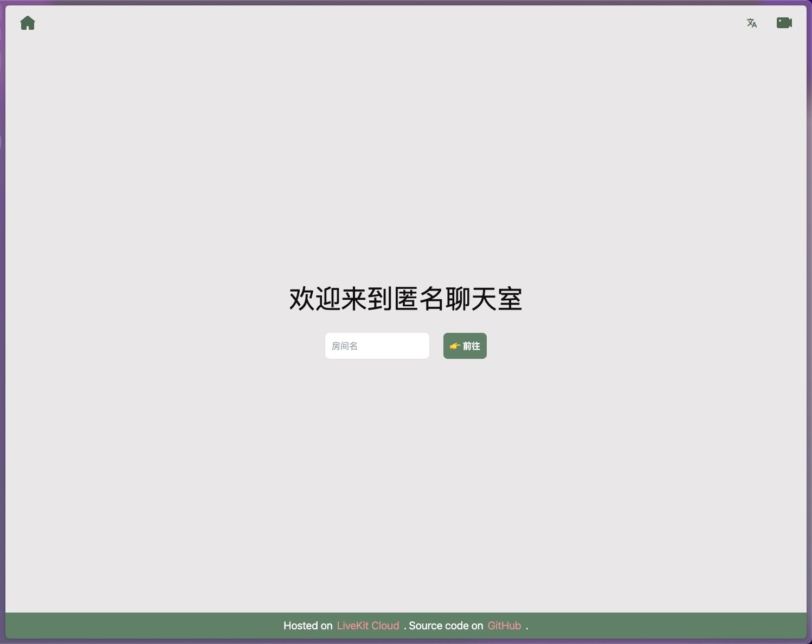Open the LiveKit Cloud link
The height and width of the screenshot is (644, 812).
coord(368,626)
